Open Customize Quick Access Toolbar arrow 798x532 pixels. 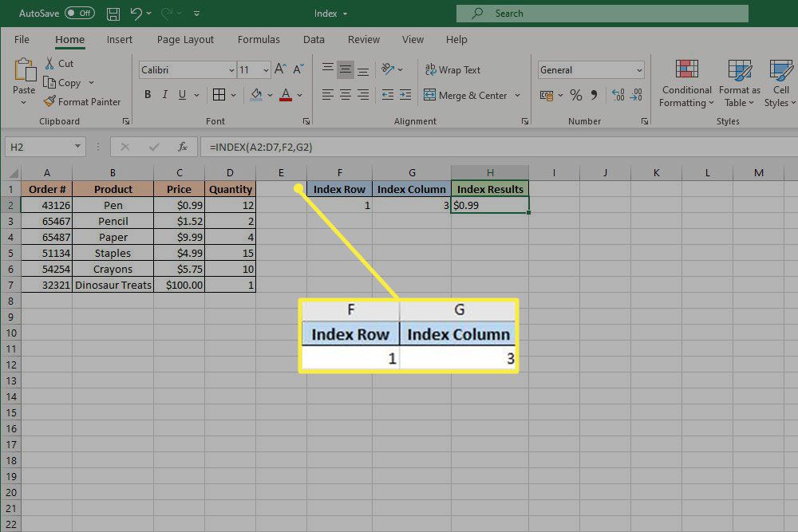(197, 14)
